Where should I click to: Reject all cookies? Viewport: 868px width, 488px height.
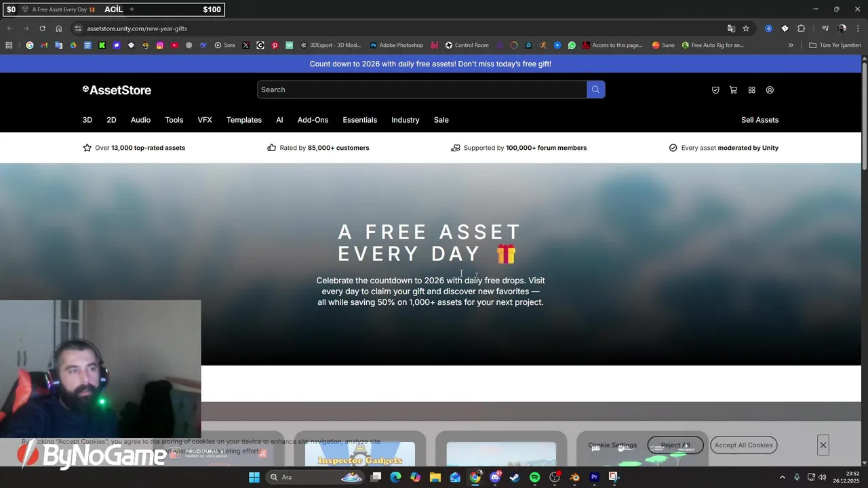[675, 445]
